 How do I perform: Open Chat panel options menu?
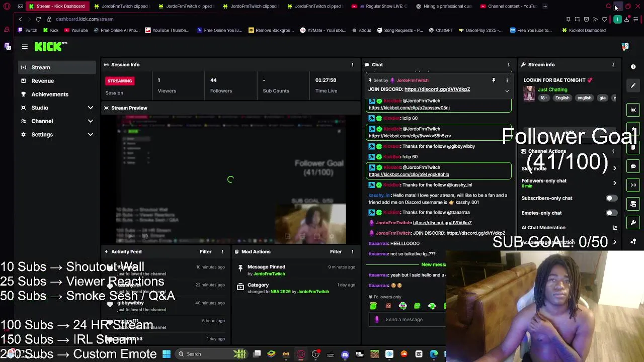pyautogui.click(x=509, y=65)
